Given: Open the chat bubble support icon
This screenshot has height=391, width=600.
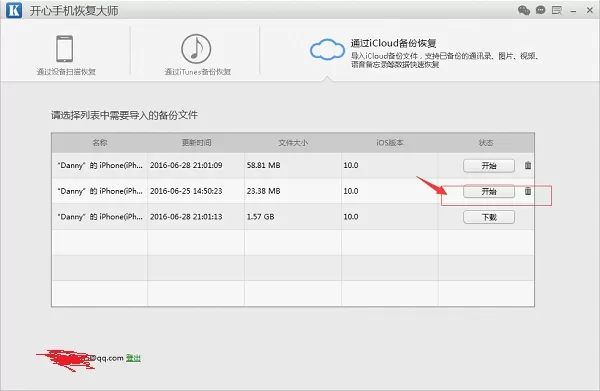Looking at the screenshot, I should 540,10.
